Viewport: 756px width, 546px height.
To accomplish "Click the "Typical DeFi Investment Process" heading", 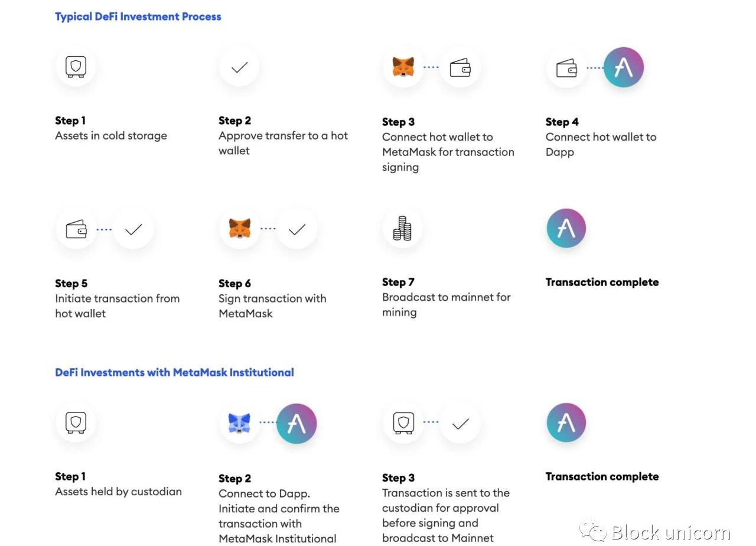I will point(138,17).
